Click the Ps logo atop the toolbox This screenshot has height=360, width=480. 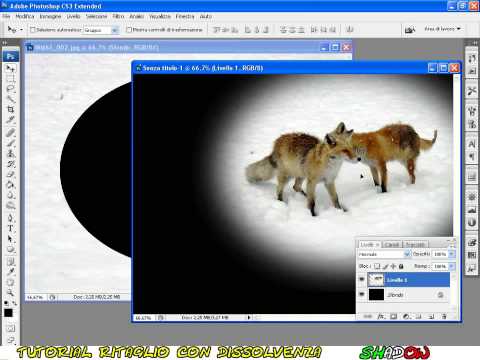[x=11, y=56]
